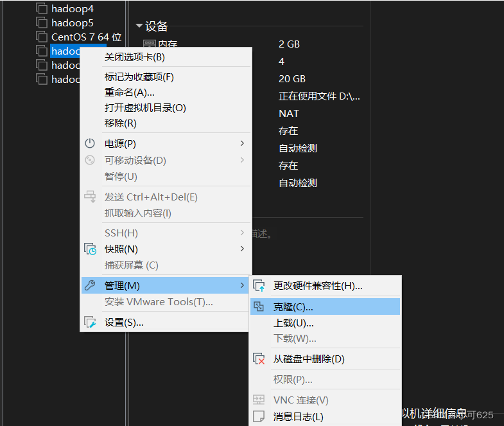The height and width of the screenshot is (426, 504).
Task: Click the processor count value 4
Action: [281, 62]
